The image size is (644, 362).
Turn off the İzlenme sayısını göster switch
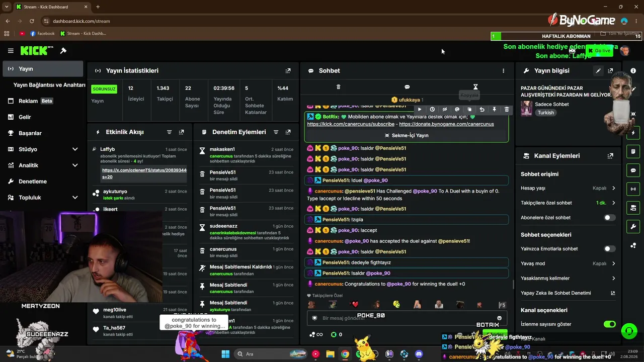coord(609,324)
